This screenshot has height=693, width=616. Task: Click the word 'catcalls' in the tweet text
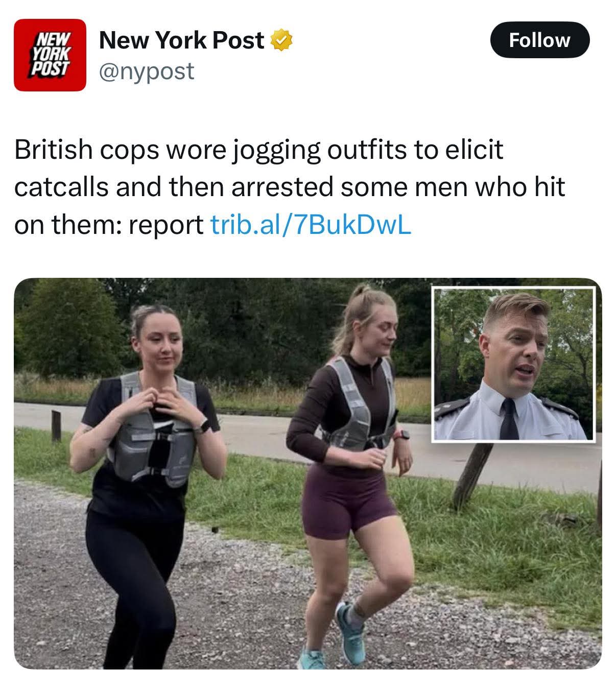[61, 187]
